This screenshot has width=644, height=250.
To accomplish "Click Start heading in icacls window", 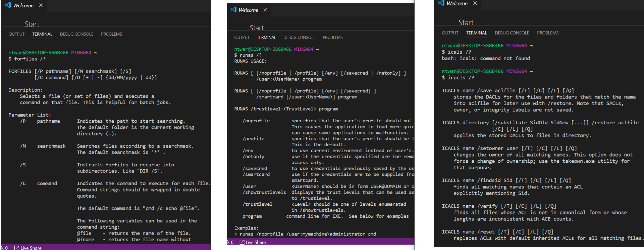I will (466, 23).
